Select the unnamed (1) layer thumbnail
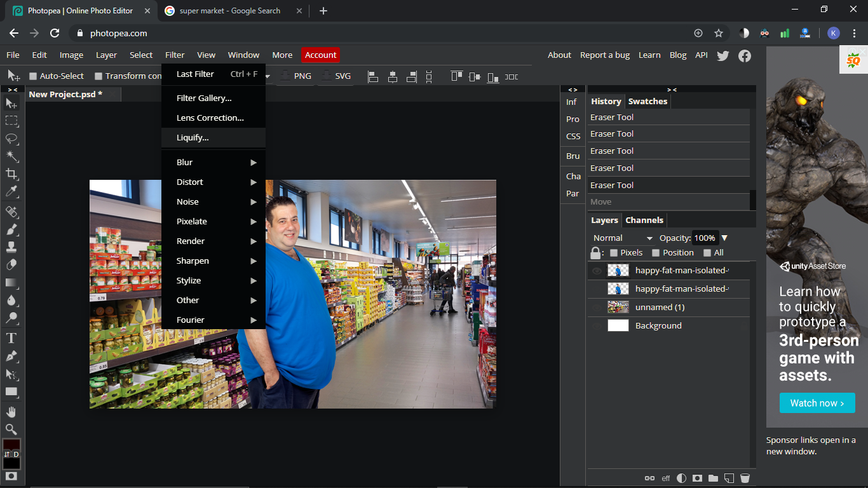Image resolution: width=868 pixels, height=488 pixels. point(618,308)
